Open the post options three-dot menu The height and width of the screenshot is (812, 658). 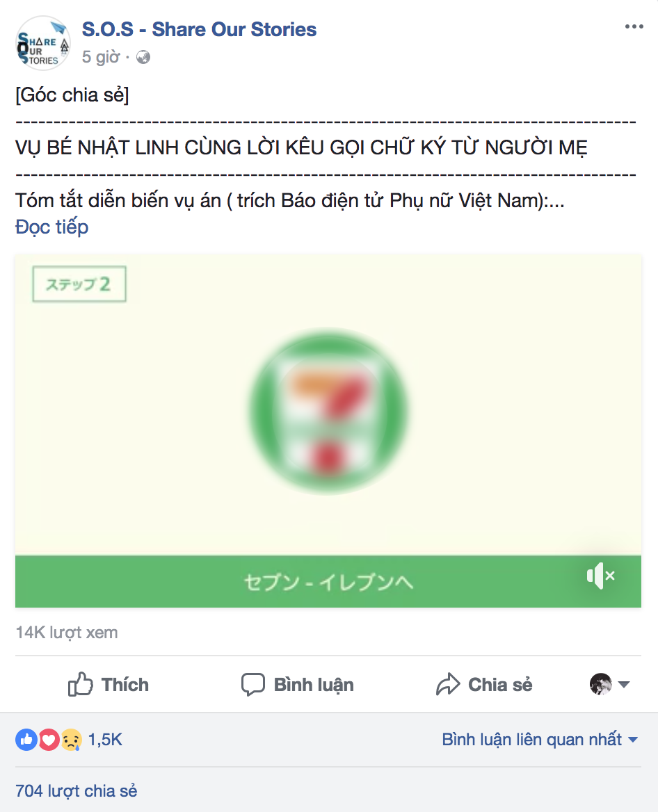(x=634, y=26)
